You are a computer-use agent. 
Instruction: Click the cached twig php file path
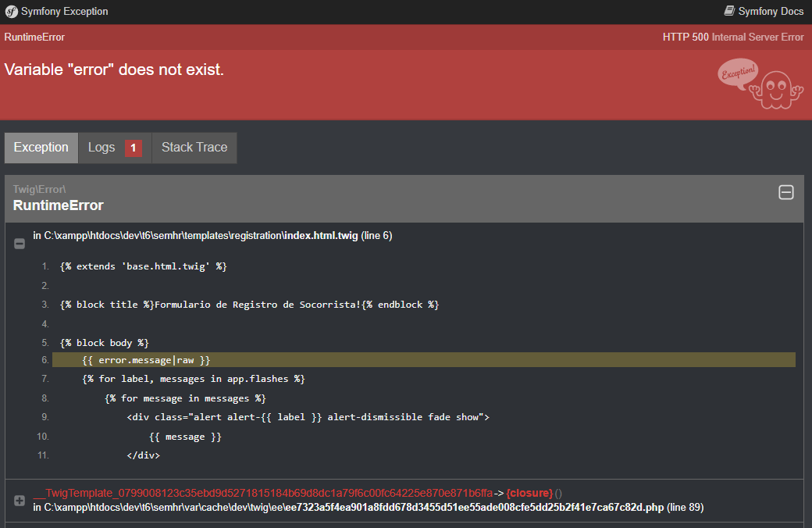click(354, 507)
